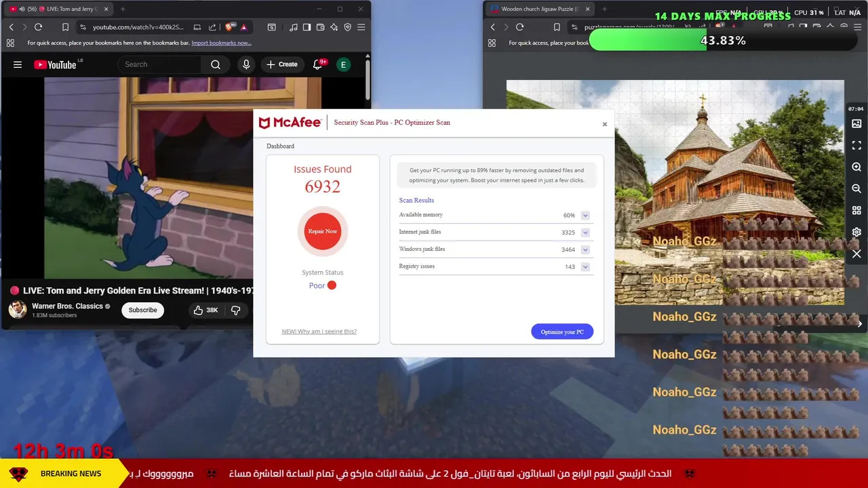This screenshot has height=488, width=868.
Task: Go back in the YouTube browser window
Action: point(11,27)
